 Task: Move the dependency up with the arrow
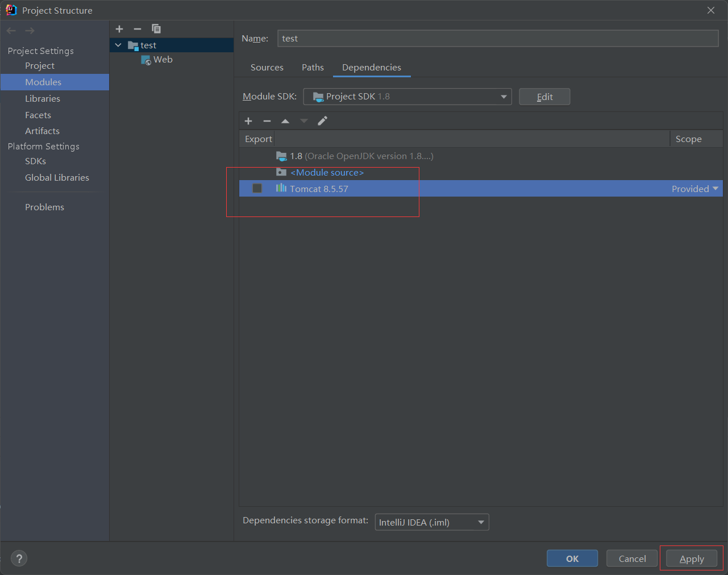click(285, 121)
